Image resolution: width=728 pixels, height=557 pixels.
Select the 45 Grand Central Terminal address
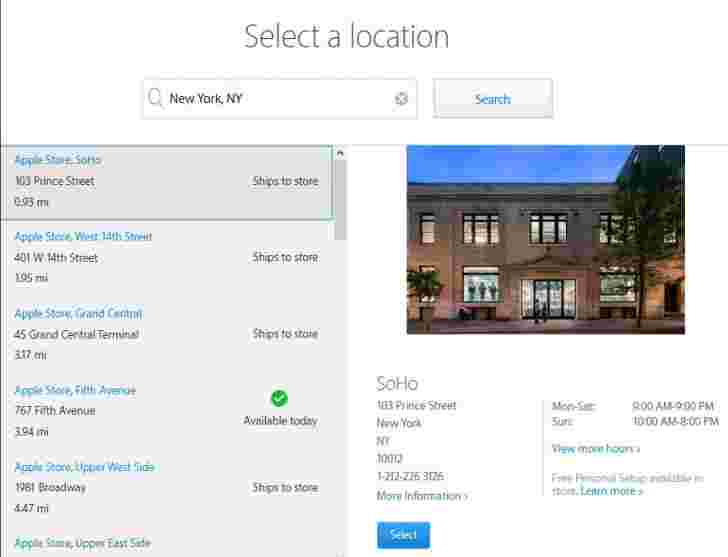77,334
